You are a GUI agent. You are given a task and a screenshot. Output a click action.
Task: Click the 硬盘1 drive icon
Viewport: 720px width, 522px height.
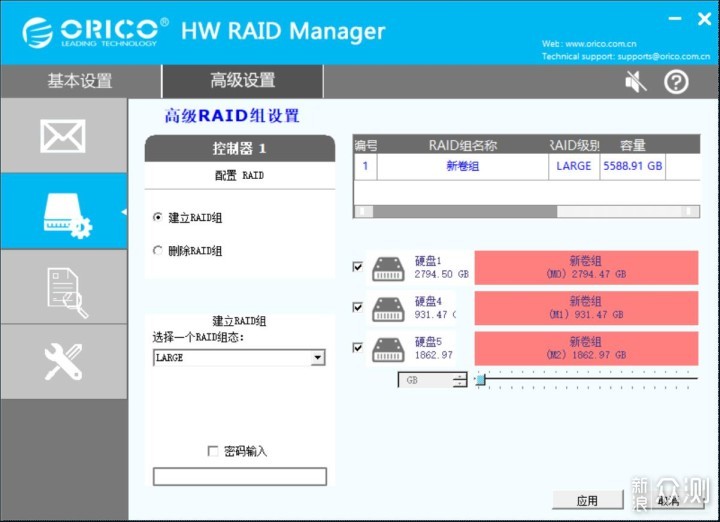[x=388, y=268]
